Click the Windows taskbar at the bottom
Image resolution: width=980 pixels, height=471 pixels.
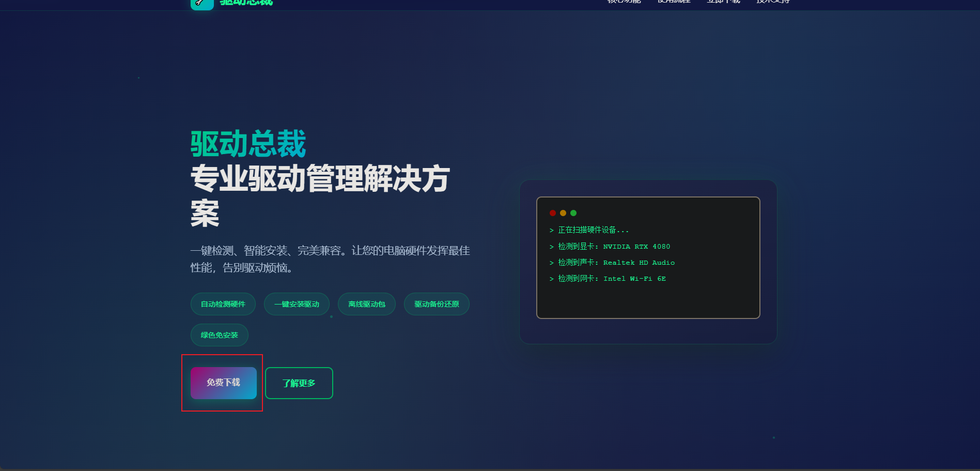(x=490, y=468)
